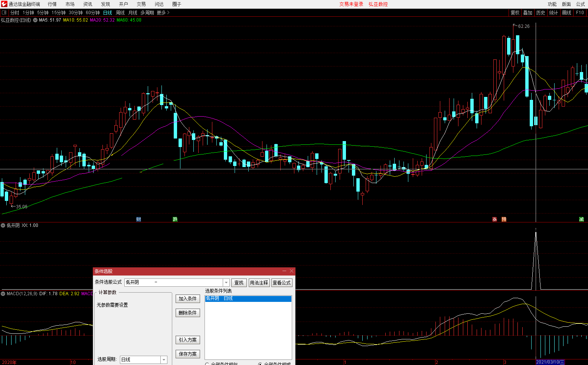Click the F10 toolbar button

pos(580,13)
